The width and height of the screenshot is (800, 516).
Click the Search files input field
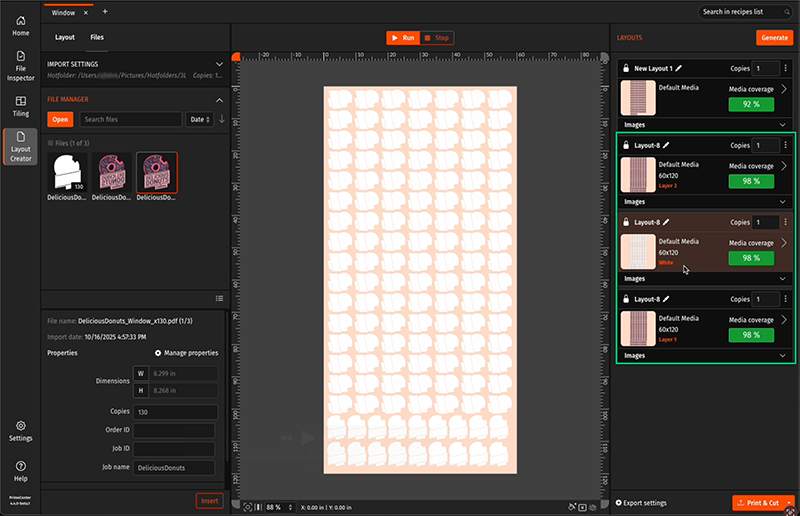(x=130, y=119)
